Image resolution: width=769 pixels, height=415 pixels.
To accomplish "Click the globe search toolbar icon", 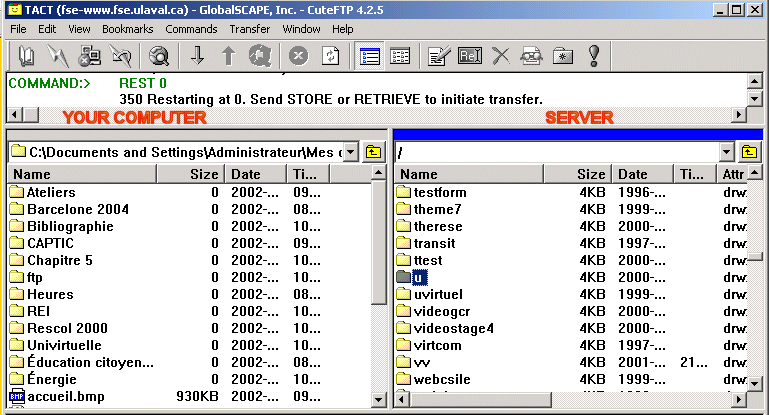I will coord(158,56).
